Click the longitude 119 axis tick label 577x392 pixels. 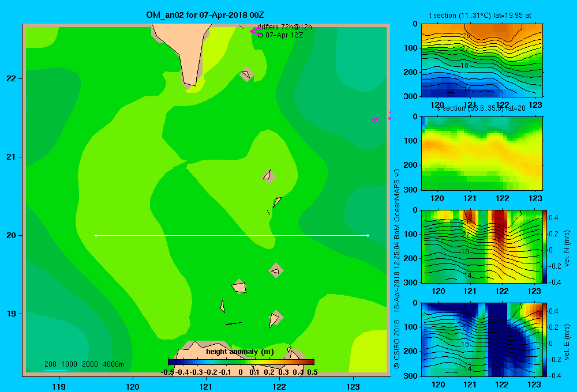pyautogui.click(x=59, y=386)
